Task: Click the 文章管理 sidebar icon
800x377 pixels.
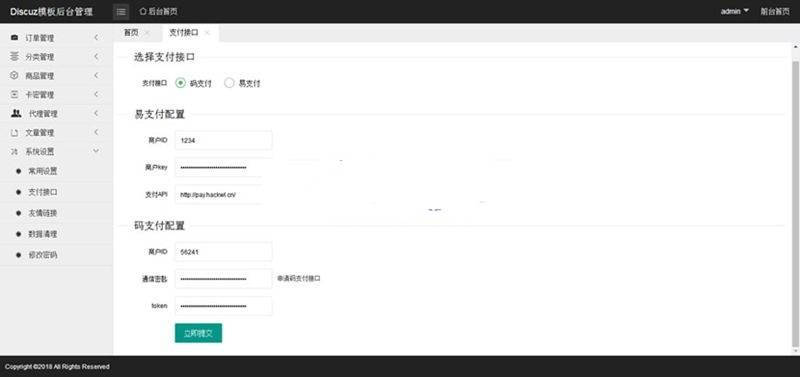Action: tap(14, 133)
